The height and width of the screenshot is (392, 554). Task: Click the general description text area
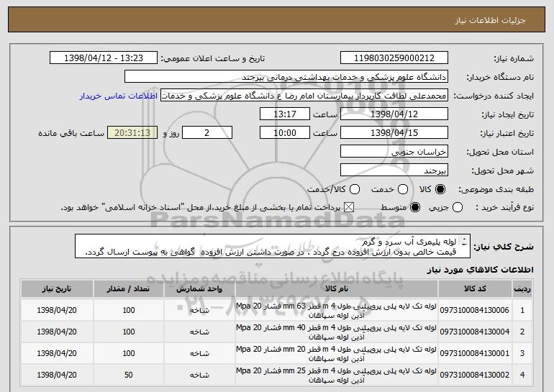pos(273,246)
